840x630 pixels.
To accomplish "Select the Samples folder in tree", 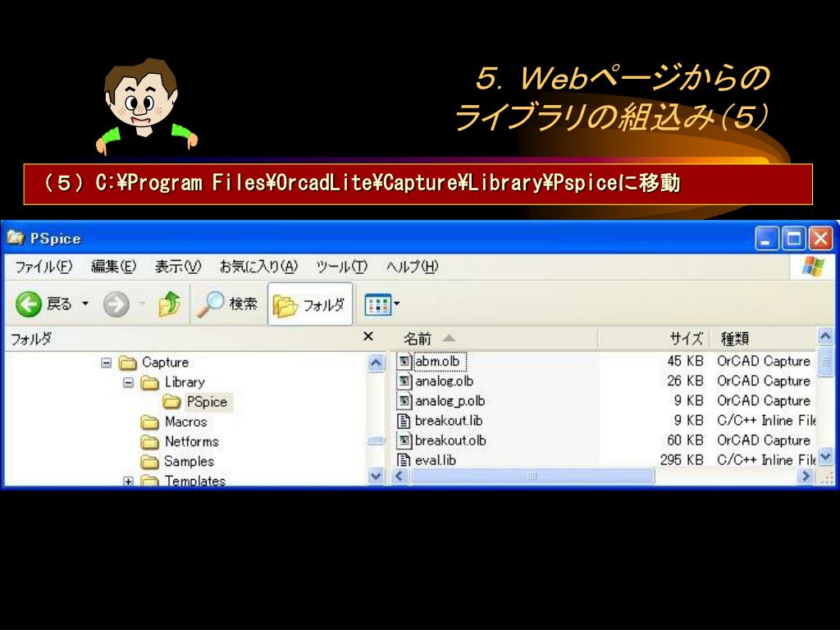I will coord(189,461).
